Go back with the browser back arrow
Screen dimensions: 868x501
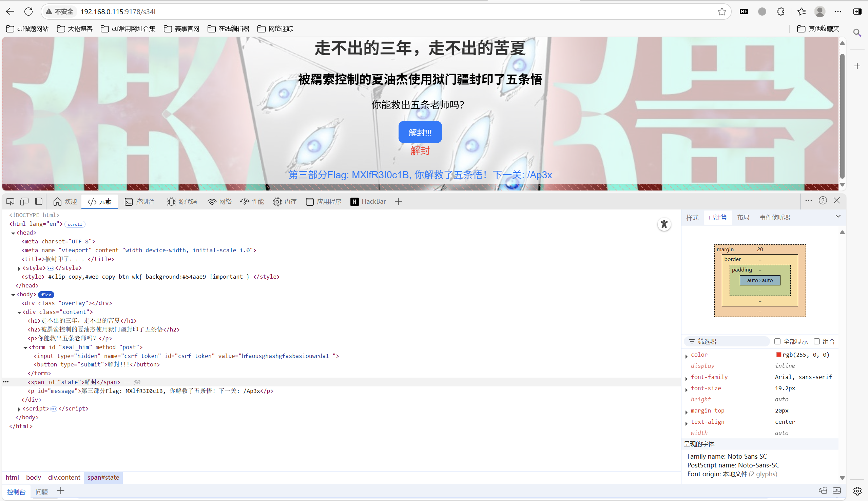(x=10, y=12)
